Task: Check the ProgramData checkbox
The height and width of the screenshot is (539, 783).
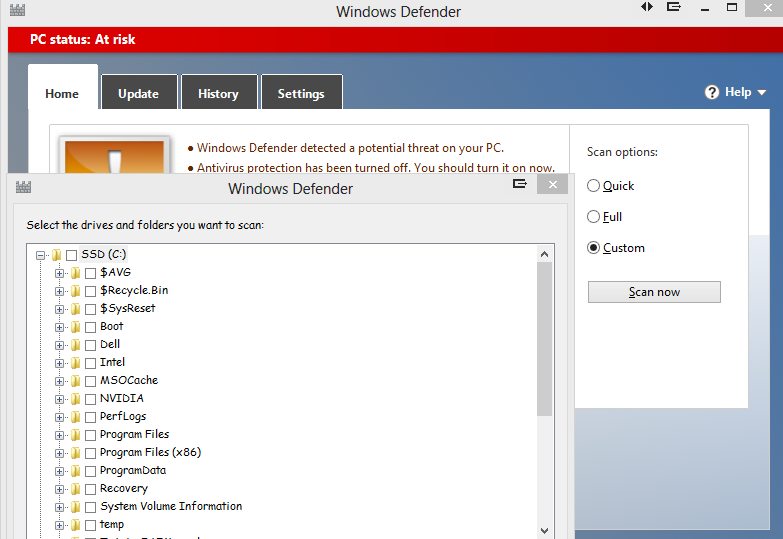Action: pos(90,471)
